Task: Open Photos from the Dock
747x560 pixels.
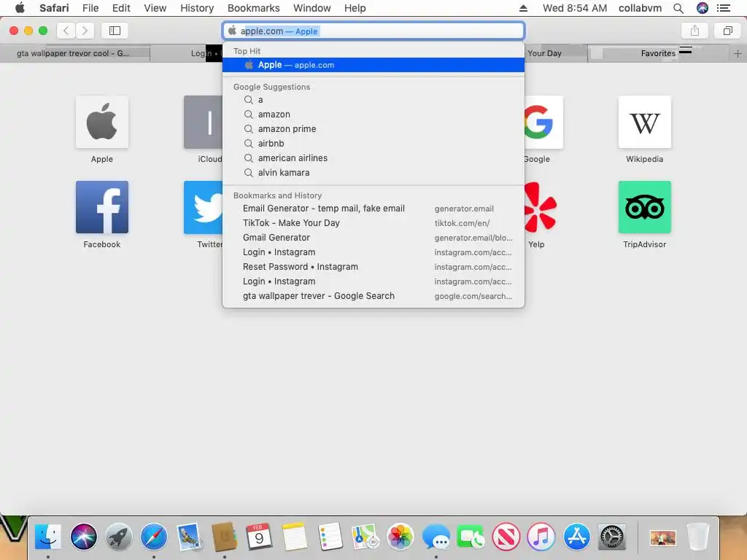Action: pyautogui.click(x=400, y=537)
